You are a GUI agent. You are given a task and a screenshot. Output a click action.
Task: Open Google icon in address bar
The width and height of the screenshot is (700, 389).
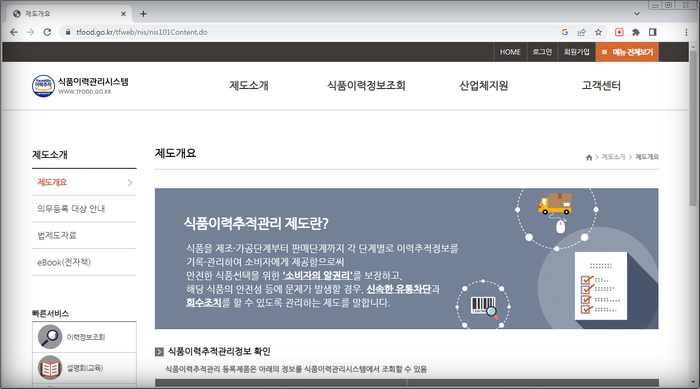(565, 32)
